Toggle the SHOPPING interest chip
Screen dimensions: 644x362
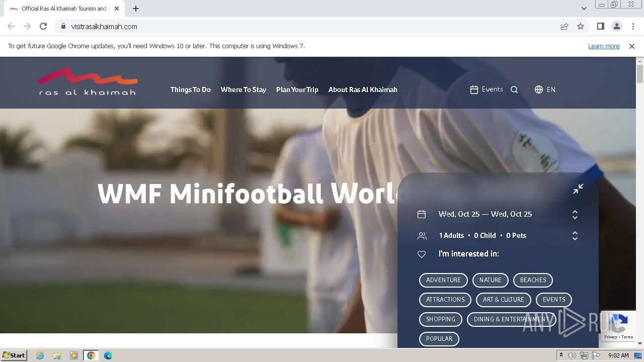tap(441, 319)
